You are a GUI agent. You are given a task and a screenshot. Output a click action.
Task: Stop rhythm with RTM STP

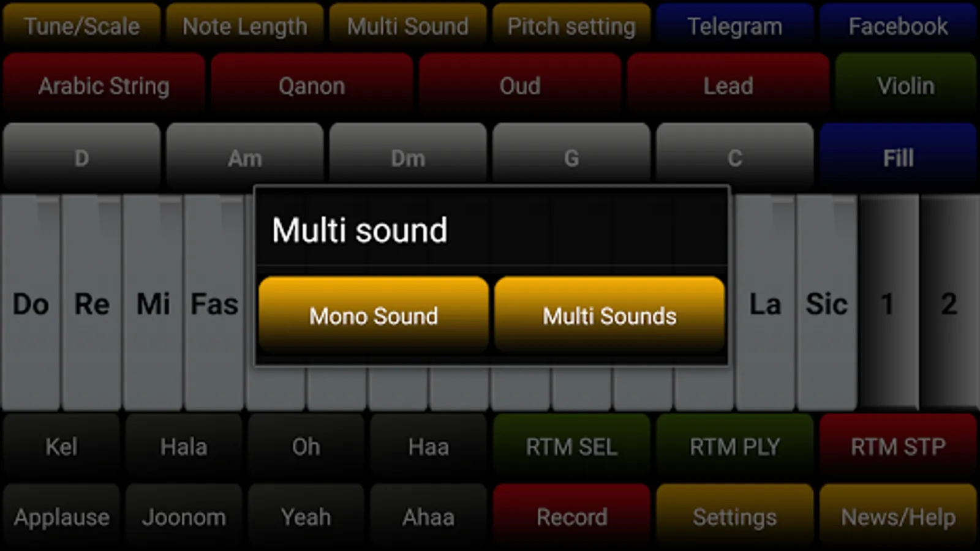pos(898,447)
